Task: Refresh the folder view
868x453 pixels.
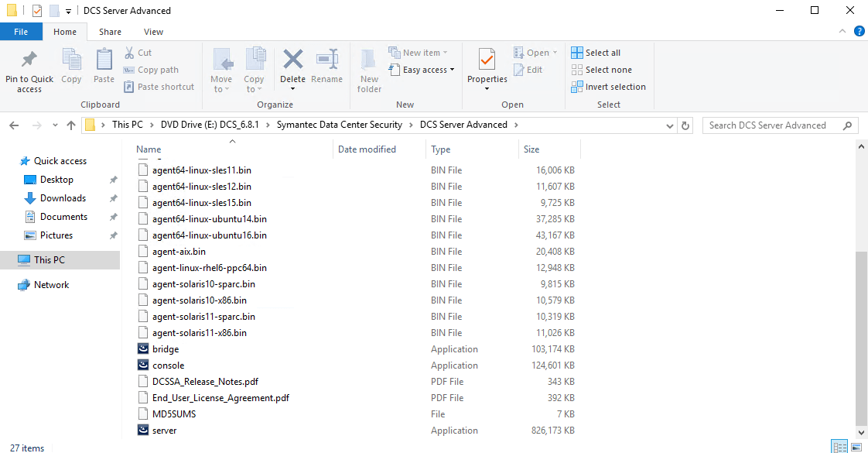Action: 685,125
